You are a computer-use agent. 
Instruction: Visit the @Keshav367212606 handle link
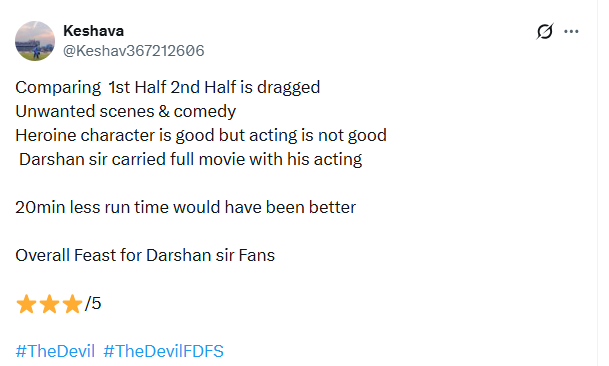tap(134, 51)
